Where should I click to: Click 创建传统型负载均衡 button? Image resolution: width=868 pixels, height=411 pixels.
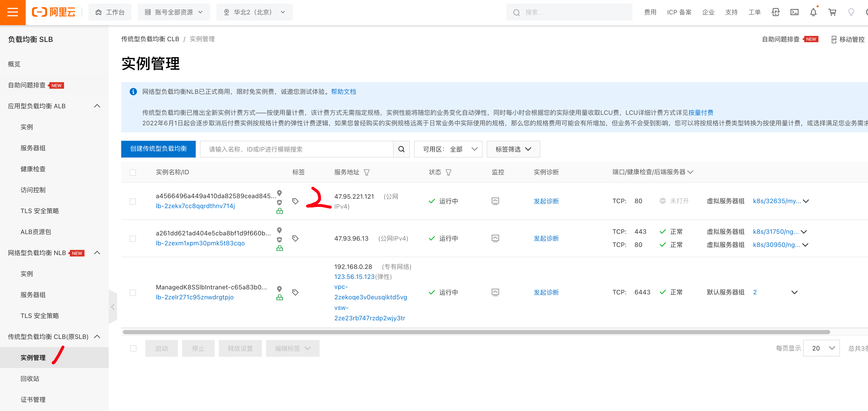coord(158,149)
